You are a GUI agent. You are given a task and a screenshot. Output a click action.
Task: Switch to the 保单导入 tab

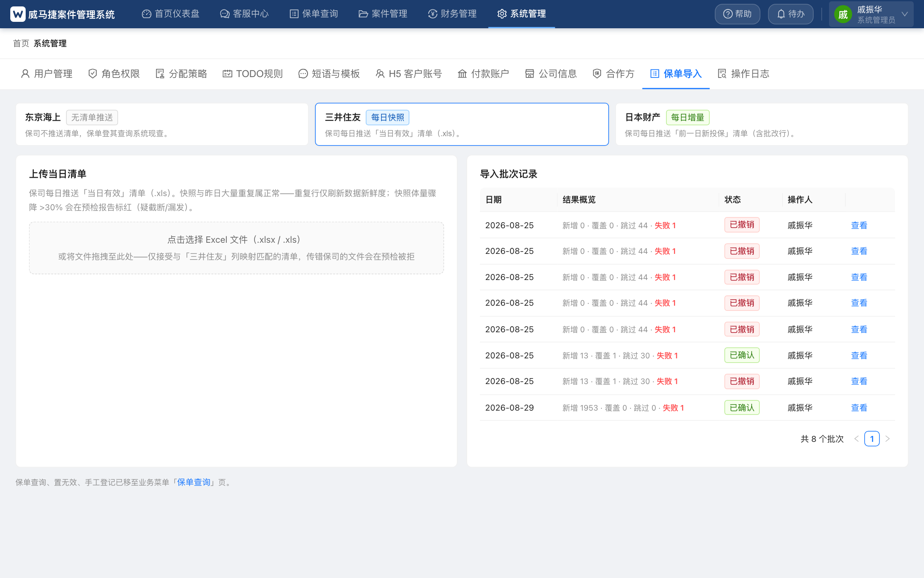click(676, 74)
